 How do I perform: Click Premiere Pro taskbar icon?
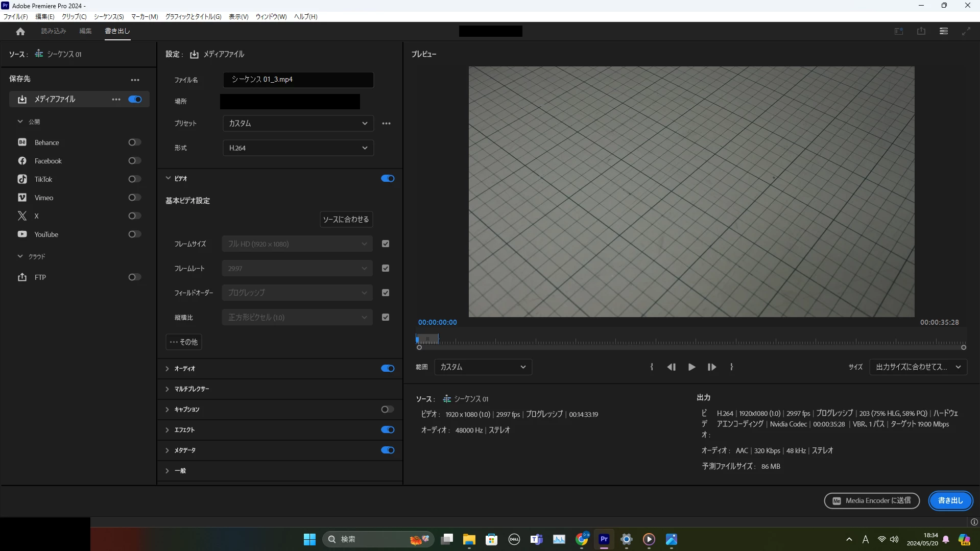(x=604, y=539)
